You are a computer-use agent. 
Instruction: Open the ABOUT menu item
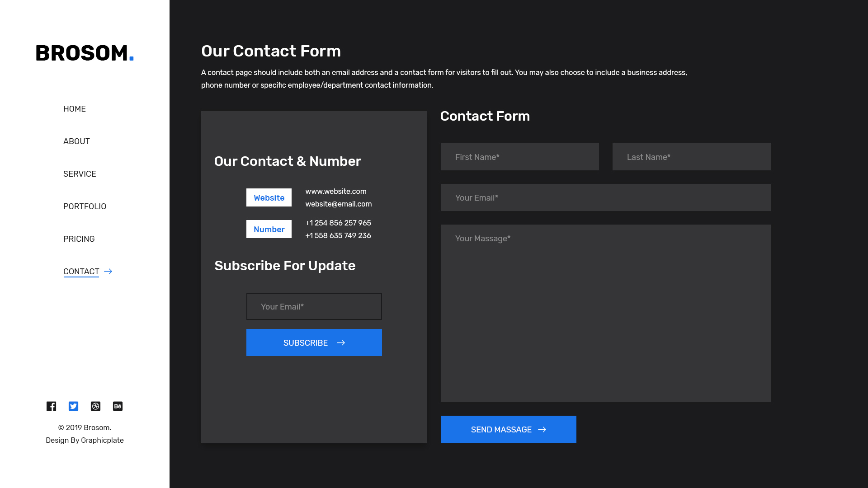point(76,141)
